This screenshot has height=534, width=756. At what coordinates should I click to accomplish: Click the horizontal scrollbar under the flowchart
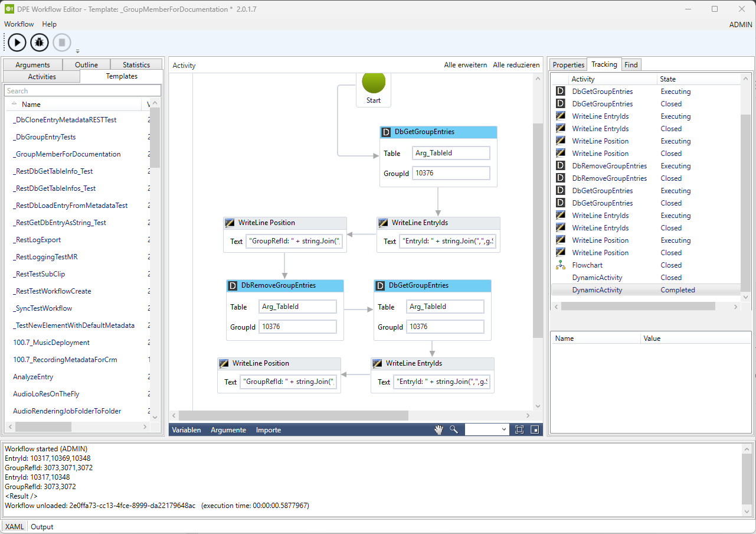[x=293, y=416]
